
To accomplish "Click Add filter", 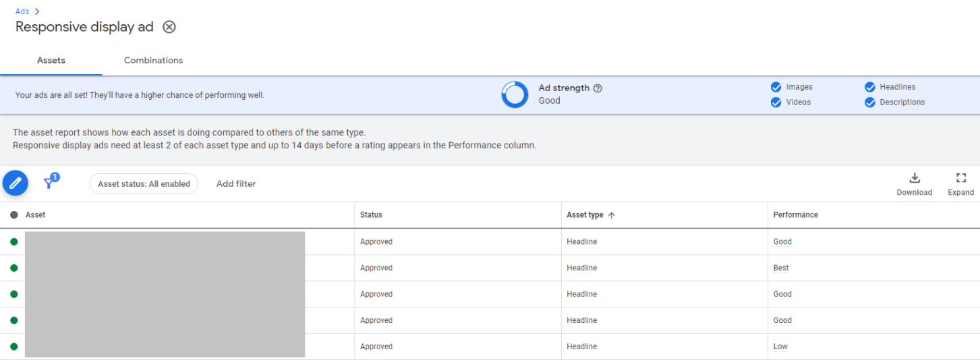I will click(x=236, y=183).
